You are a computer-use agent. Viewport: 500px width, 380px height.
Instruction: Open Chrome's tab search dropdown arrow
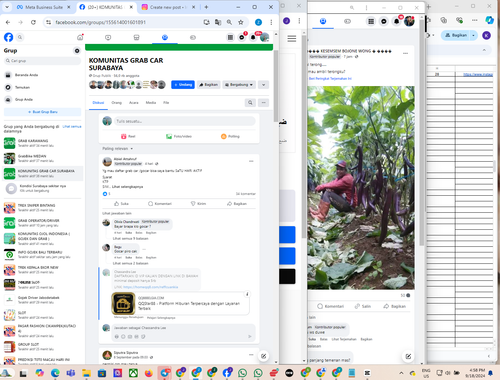7,7
